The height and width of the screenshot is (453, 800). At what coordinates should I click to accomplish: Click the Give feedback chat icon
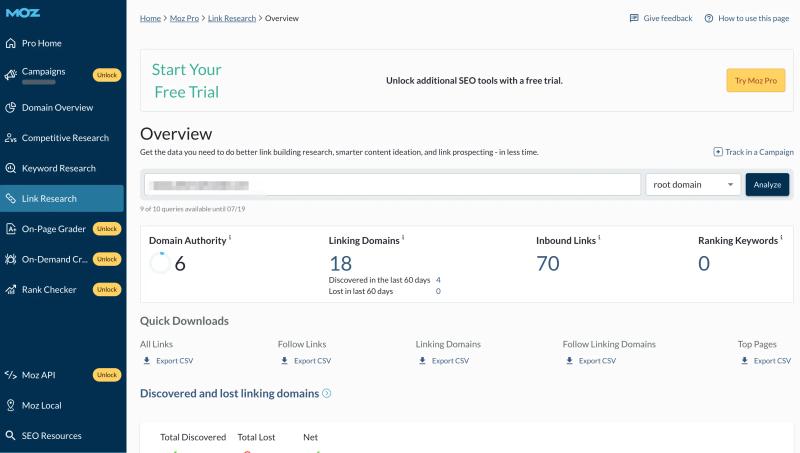pyautogui.click(x=634, y=18)
